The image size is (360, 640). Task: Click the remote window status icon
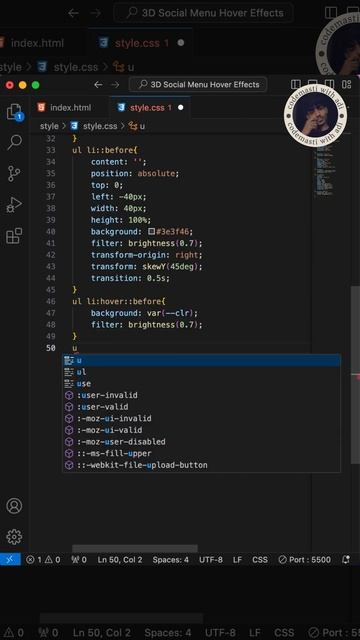(10, 559)
